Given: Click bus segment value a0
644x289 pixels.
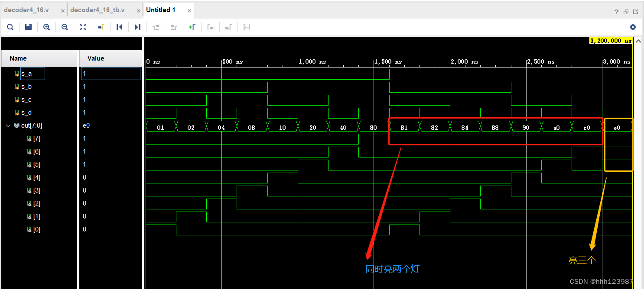Looking at the screenshot, I should pyautogui.click(x=556, y=128).
